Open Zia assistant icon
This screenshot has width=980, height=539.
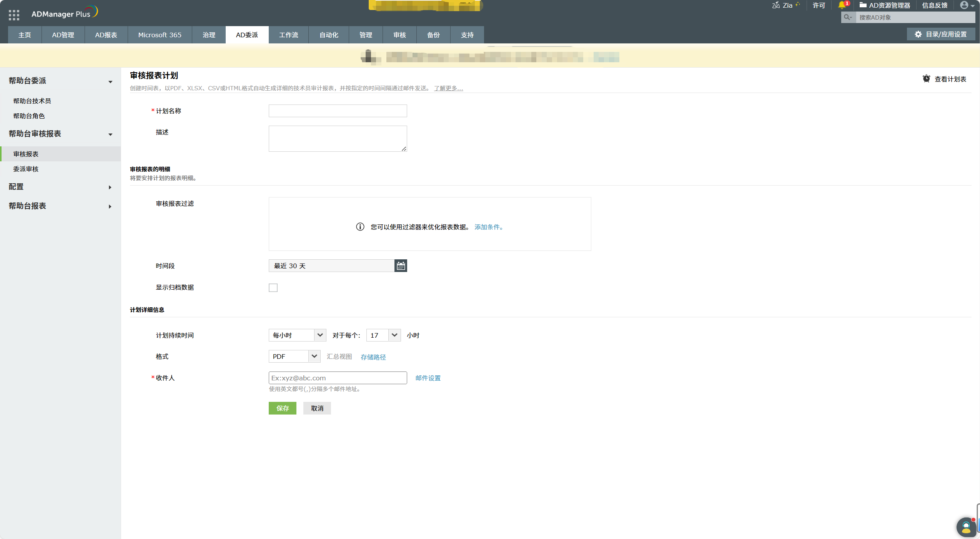[x=776, y=5]
